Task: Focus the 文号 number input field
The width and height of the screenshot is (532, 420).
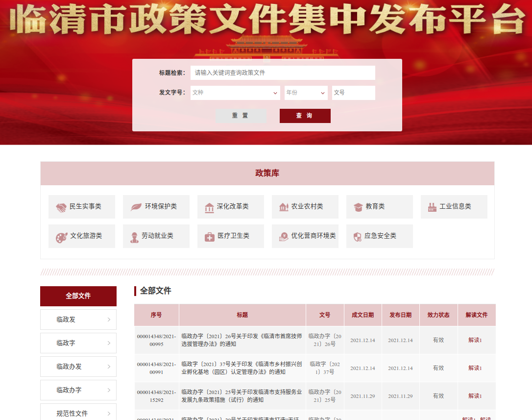Action: pos(354,93)
